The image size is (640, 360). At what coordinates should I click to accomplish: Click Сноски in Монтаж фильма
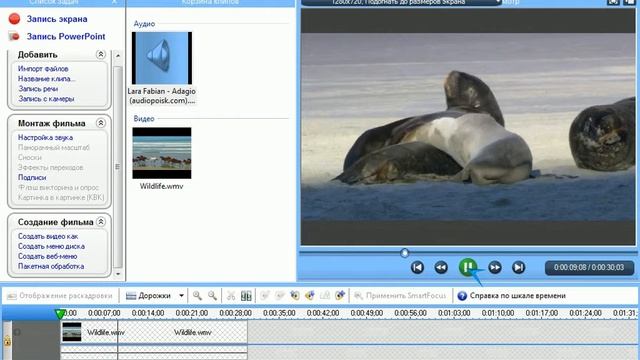pos(30,157)
